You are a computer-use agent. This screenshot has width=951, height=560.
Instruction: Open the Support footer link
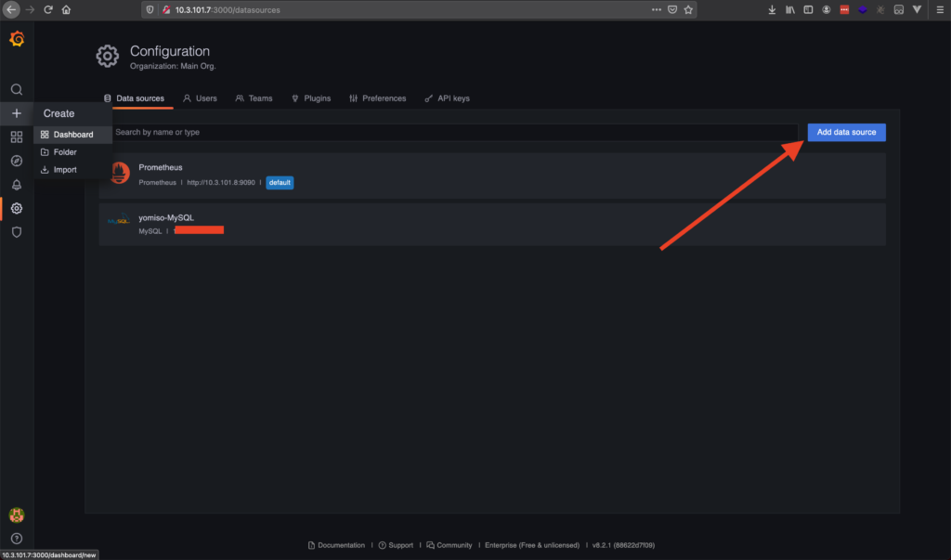396,545
